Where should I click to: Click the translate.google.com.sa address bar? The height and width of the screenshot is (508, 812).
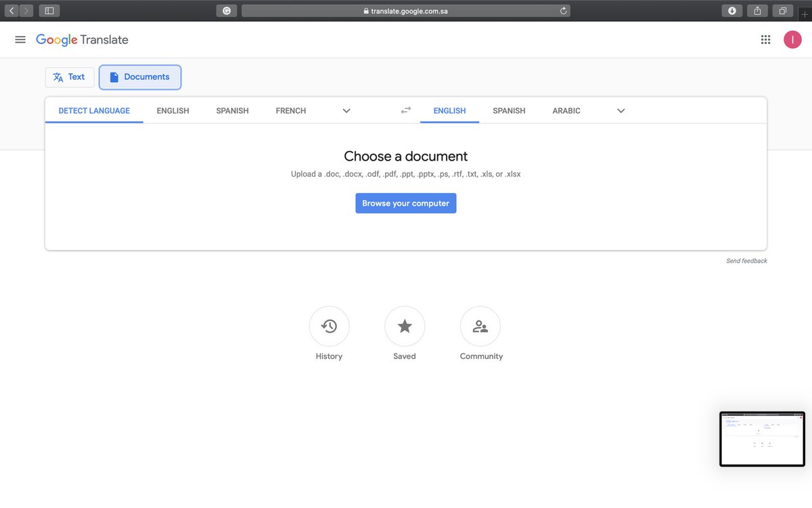point(406,11)
